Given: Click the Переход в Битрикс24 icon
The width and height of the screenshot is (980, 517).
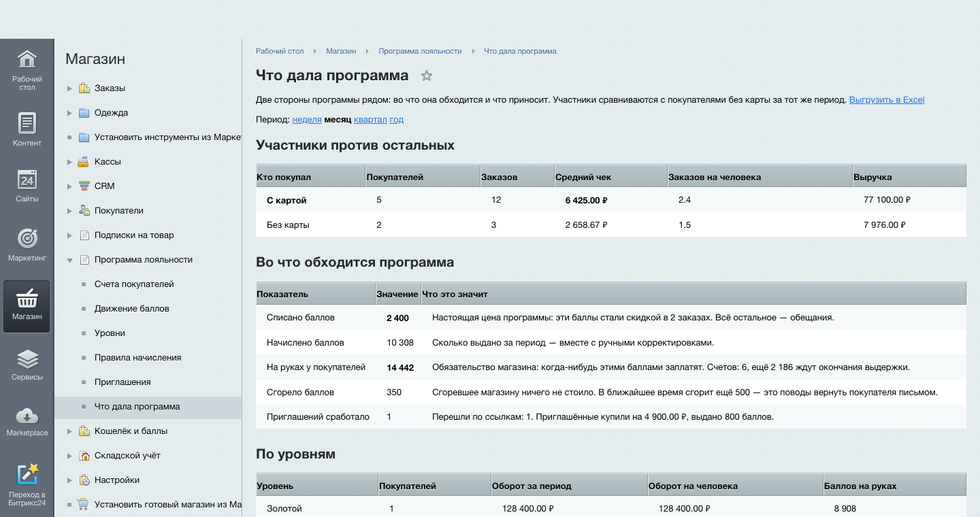Looking at the screenshot, I should 27,474.
